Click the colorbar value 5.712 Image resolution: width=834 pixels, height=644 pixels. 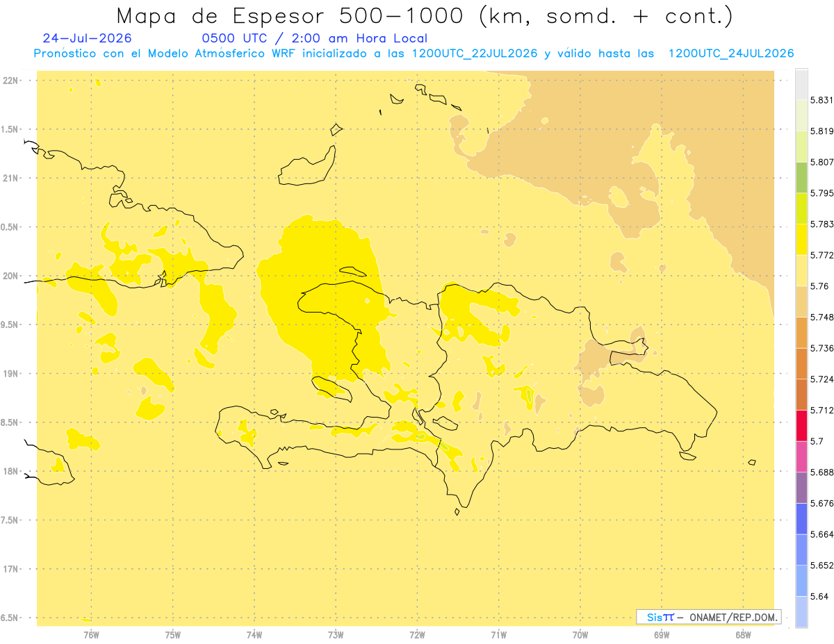(822, 411)
